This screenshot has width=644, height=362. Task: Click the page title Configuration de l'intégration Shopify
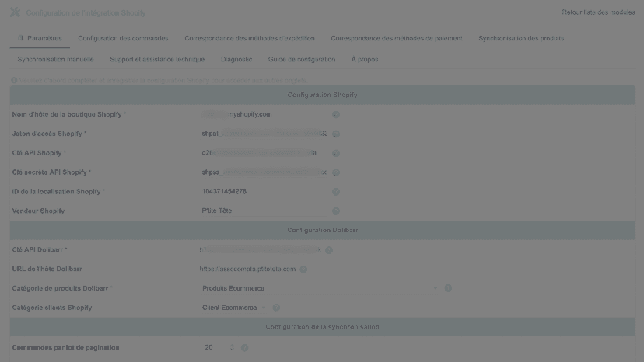tap(86, 12)
